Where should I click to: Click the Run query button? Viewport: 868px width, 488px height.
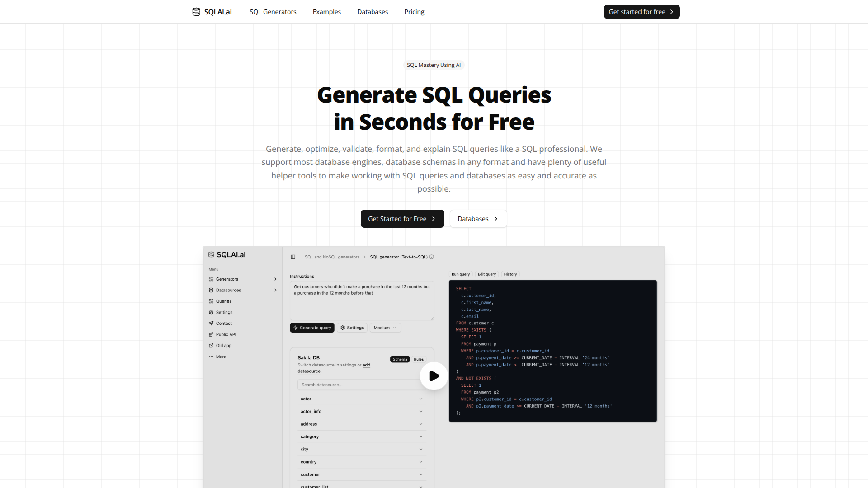click(461, 274)
